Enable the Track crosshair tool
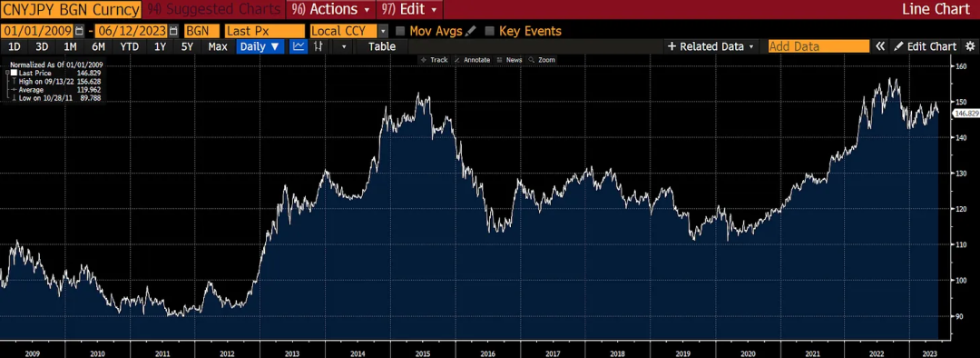Screen dimensions: 980x358 (x=435, y=59)
